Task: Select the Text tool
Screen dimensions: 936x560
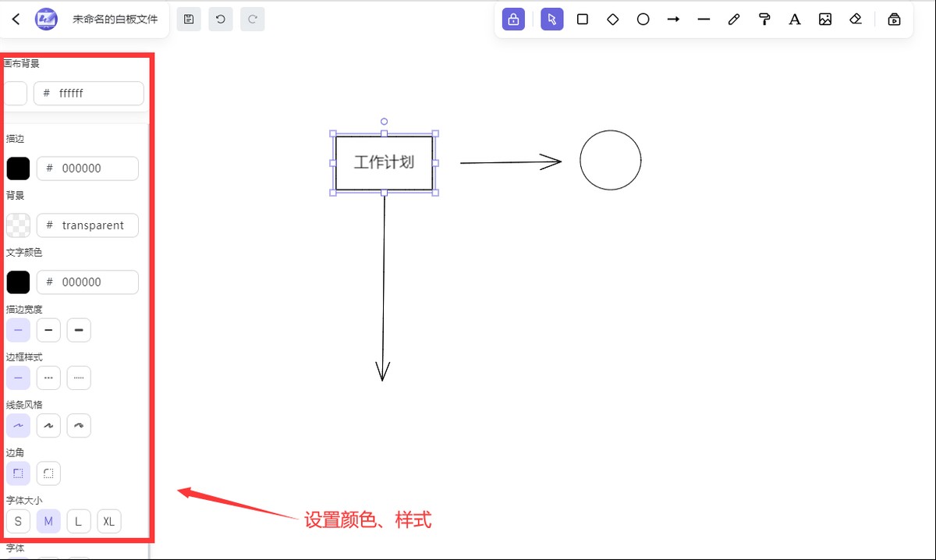Action: [x=794, y=19]
